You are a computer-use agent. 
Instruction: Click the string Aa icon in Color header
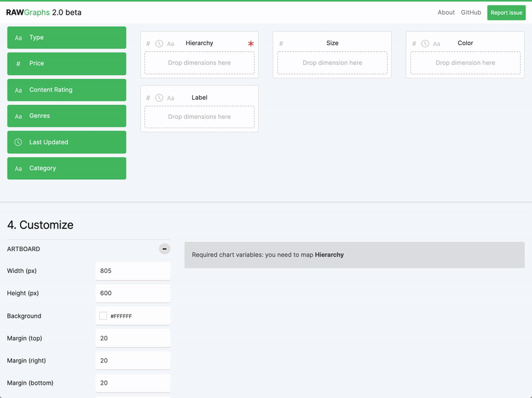(x=437, y=44)
